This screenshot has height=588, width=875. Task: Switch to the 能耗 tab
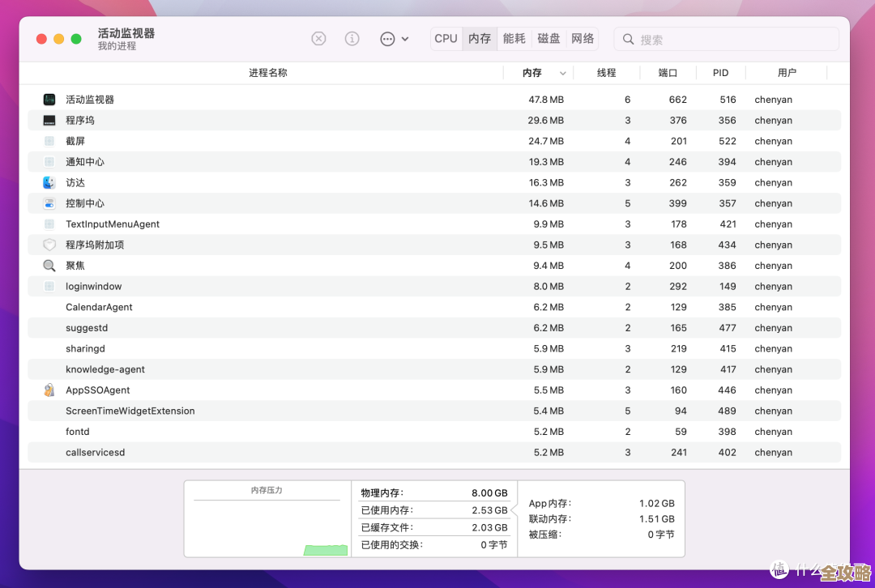(514, 38)
